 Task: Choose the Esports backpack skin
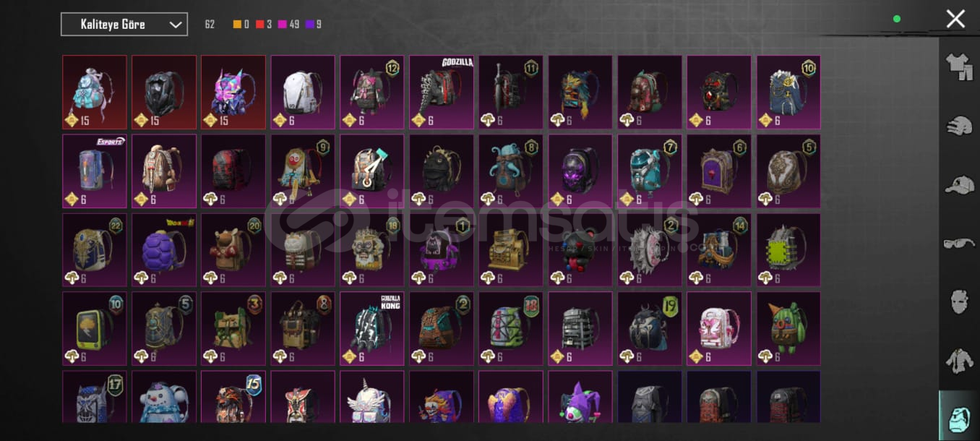95,171
